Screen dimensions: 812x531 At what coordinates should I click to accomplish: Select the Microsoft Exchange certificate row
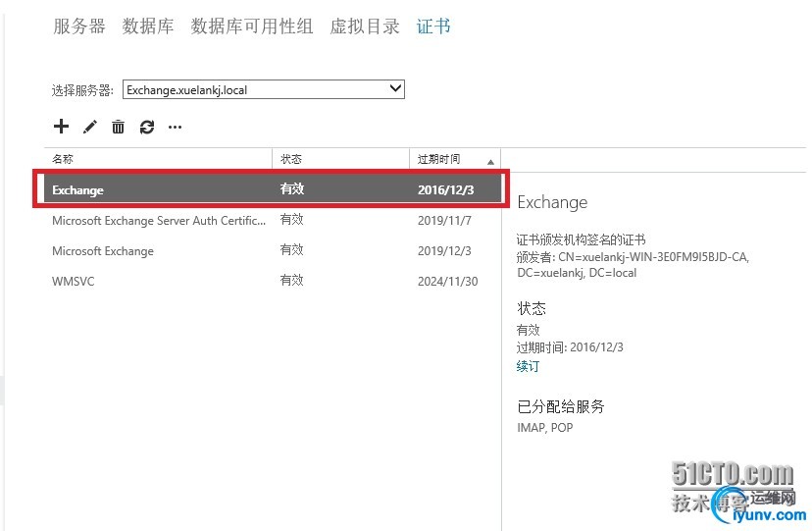pyautogui.click(x=273, y=250)
